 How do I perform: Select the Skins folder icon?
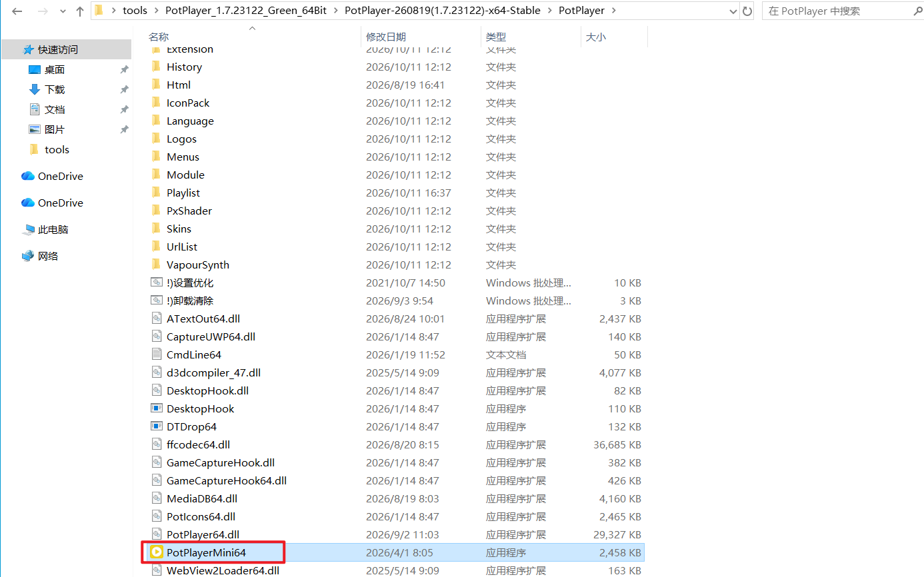click(x=157, y=229)
